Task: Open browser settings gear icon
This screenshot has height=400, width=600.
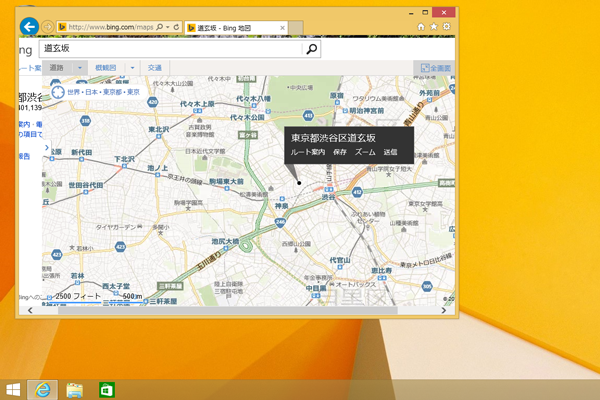Action: point(446,26)
